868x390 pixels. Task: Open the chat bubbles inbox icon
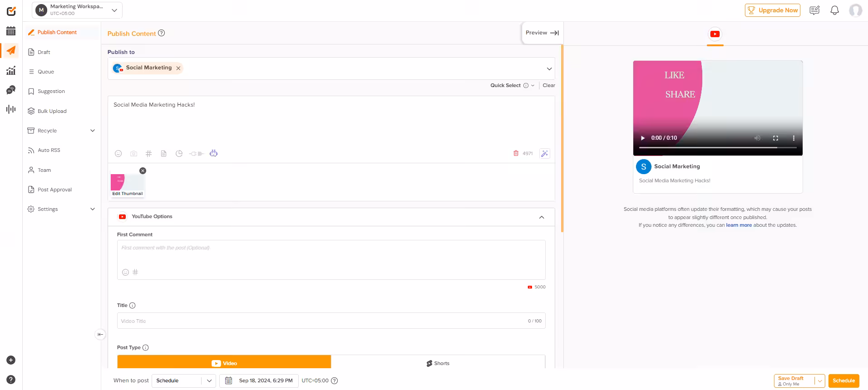point(11,90)
